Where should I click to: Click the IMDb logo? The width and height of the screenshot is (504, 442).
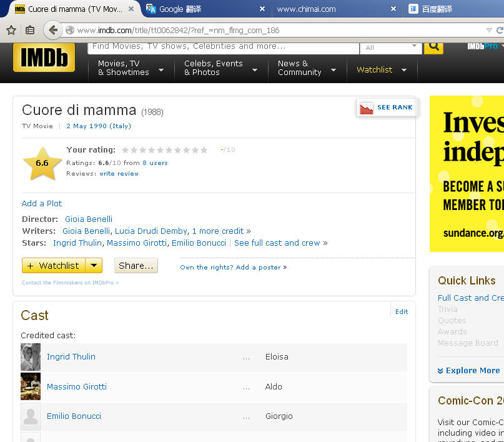tap(44, 58)
